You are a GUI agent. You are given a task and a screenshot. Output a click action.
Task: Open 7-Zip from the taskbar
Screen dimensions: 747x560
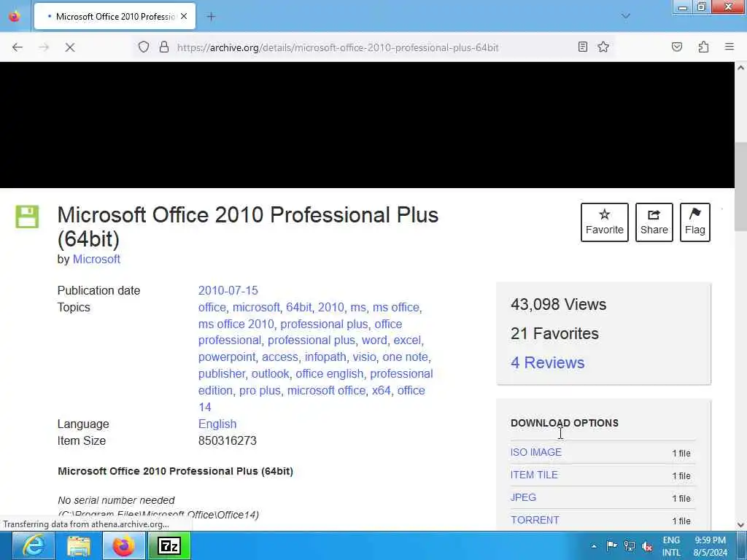click(x=169, y=545)
